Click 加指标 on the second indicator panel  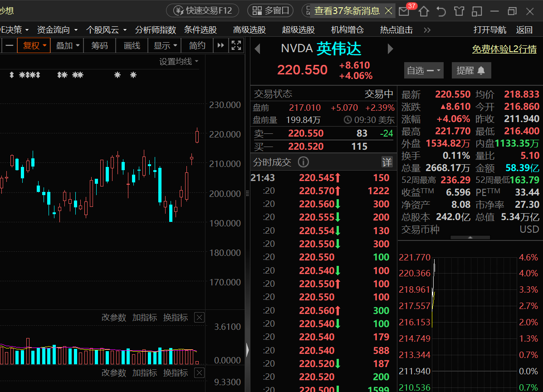tap(144, 373)
